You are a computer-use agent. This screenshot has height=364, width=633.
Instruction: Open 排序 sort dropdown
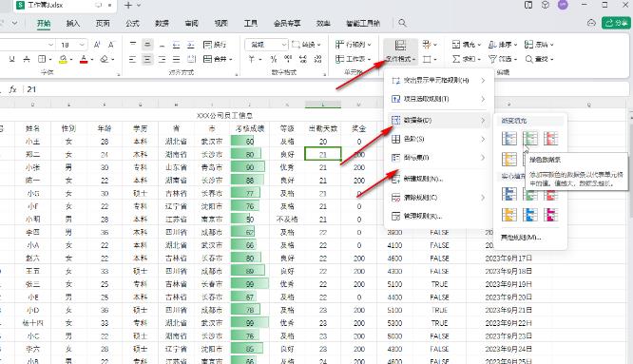point(503,45)
